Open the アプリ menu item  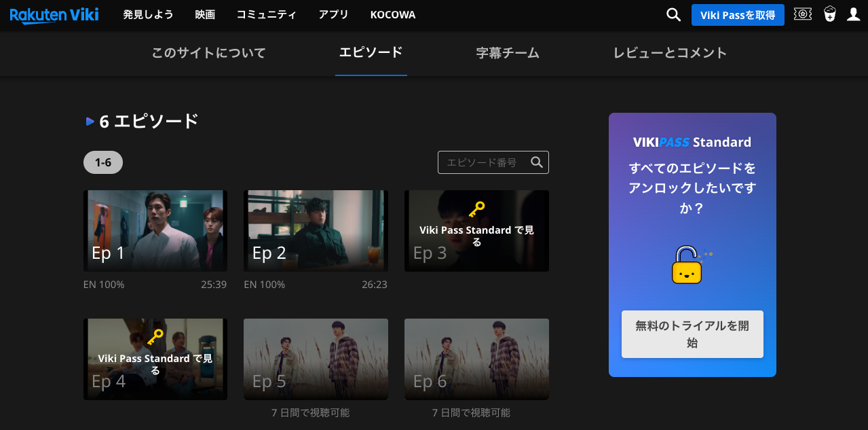tap(334, 14)
